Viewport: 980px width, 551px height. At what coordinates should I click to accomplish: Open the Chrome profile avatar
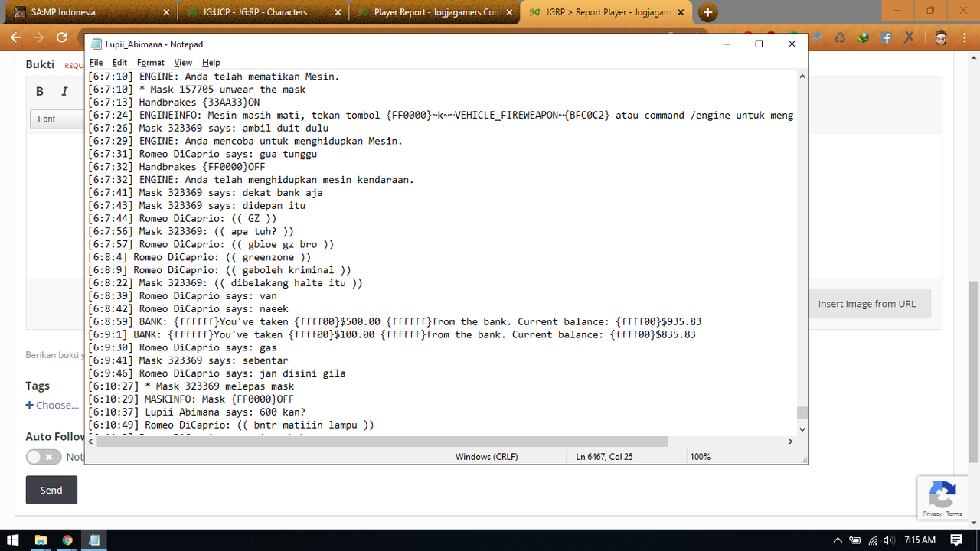(941, 37)
